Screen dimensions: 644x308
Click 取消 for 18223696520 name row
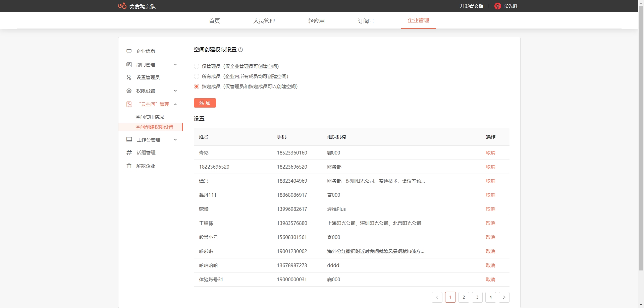pos(491,167)
